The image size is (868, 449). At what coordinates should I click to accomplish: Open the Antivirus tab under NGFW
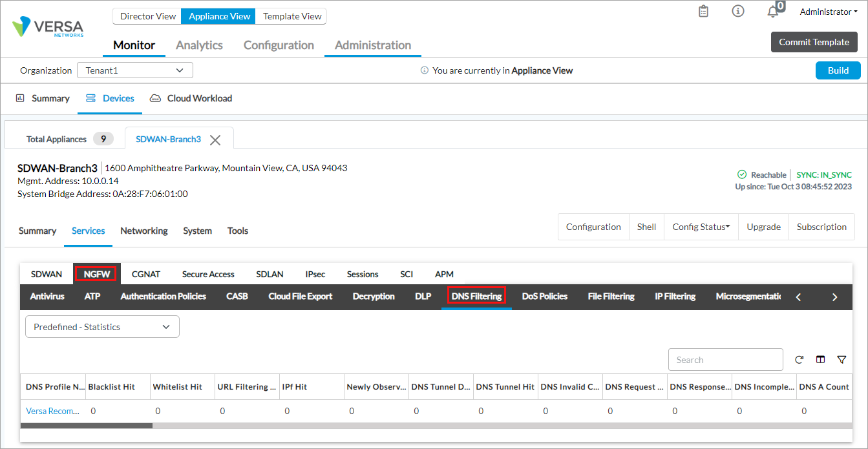[47, 297]
